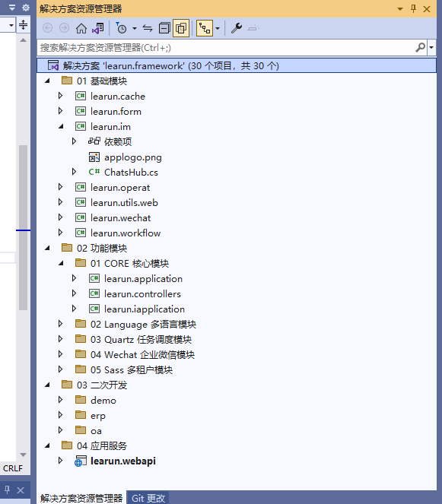Click the learun.webapi web project icon
The height and width of the screenshot is (504, 442).
tap(81, 461)
